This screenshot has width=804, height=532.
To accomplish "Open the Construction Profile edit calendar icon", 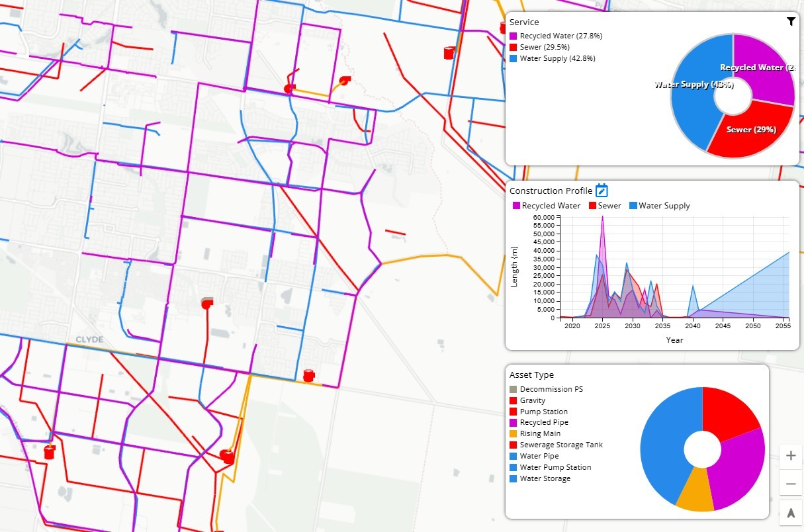I will tap(602, 191).
